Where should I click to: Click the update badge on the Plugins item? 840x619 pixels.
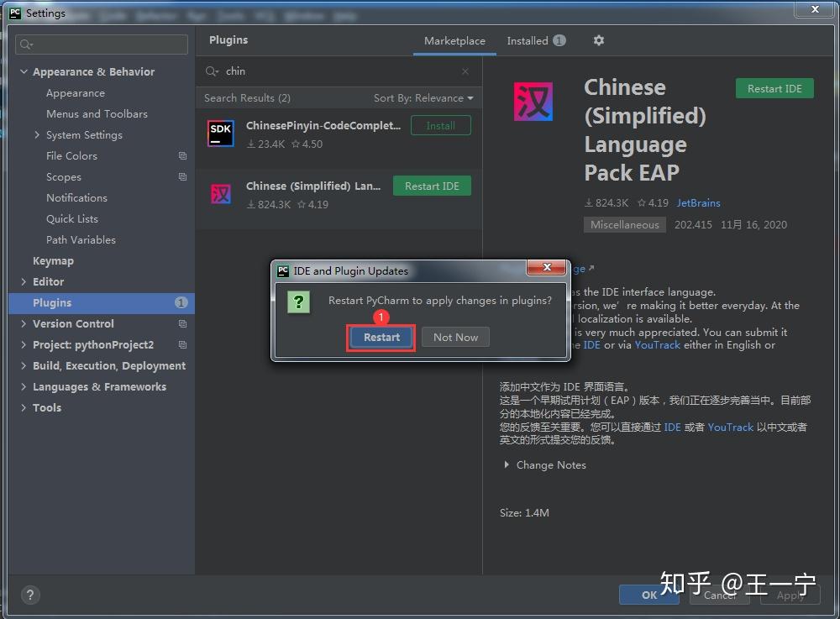point(181,302)
